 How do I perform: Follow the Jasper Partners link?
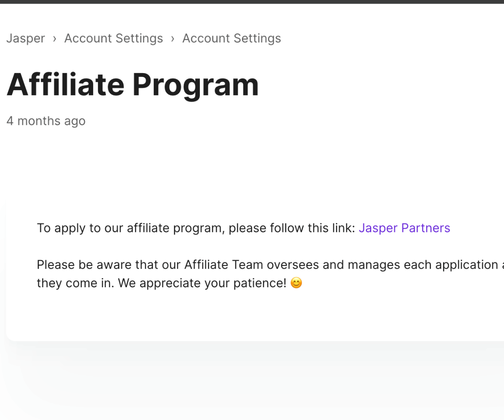click(404, 228)
